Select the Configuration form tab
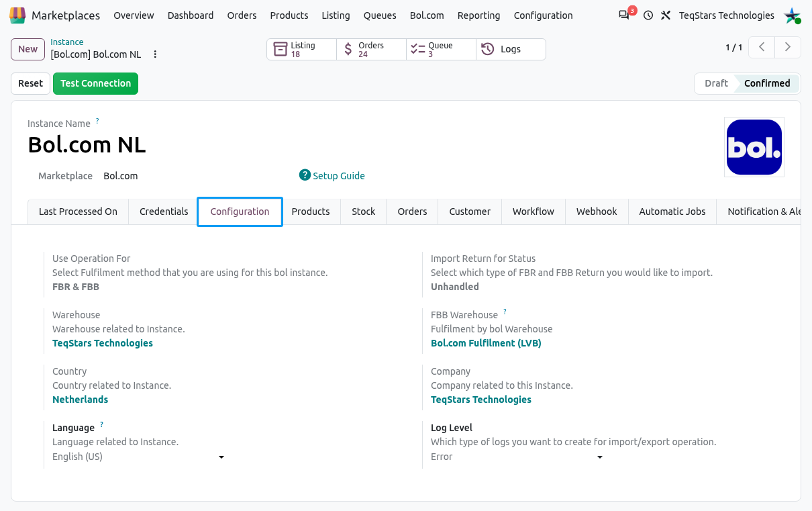Screen dimensions: 812x511 240,212
